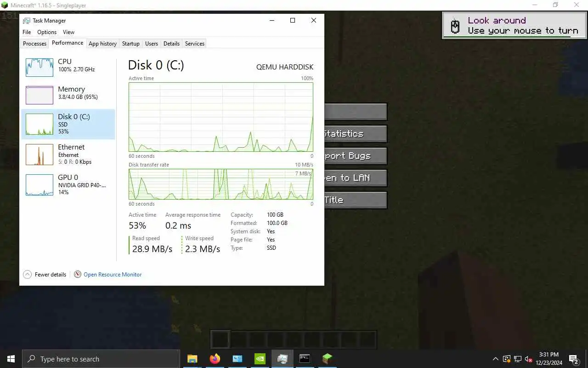
Task: Click the muted volume tray icon
Action: [529, 359]
